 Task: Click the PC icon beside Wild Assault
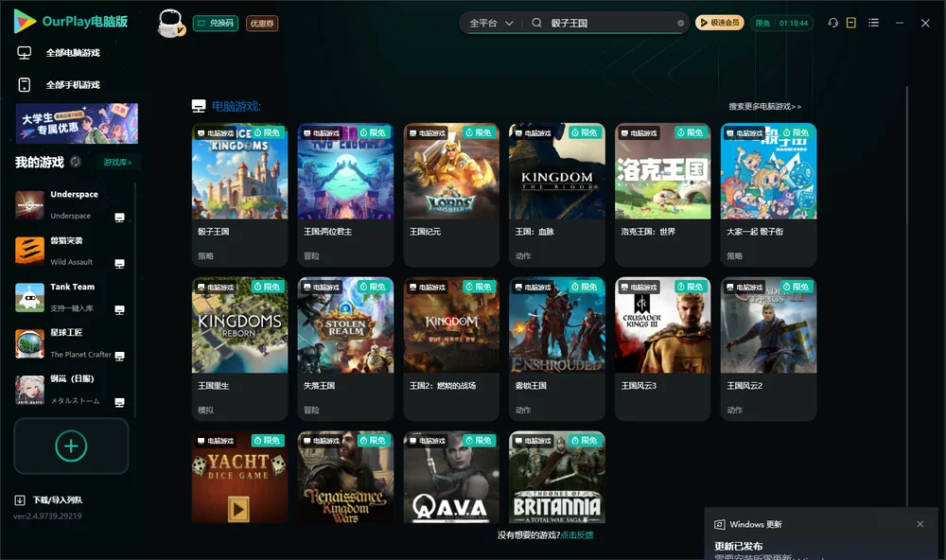pos(119,264)
